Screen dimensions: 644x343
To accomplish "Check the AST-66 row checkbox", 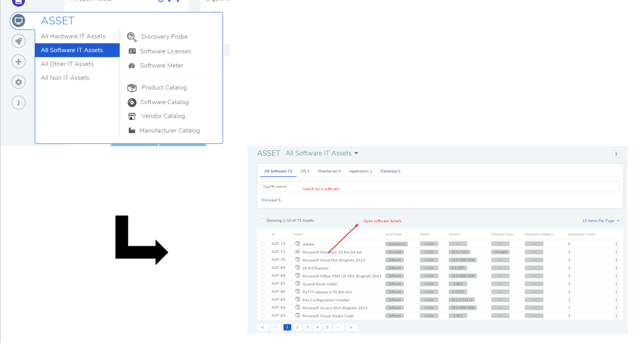I will [263, 292].
